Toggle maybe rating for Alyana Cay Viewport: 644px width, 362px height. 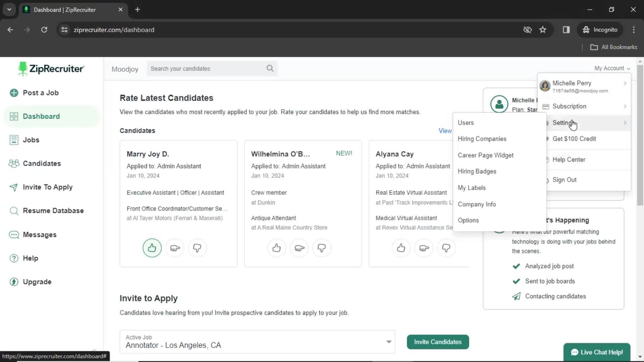pyautogui.click(x=424, y=248)
